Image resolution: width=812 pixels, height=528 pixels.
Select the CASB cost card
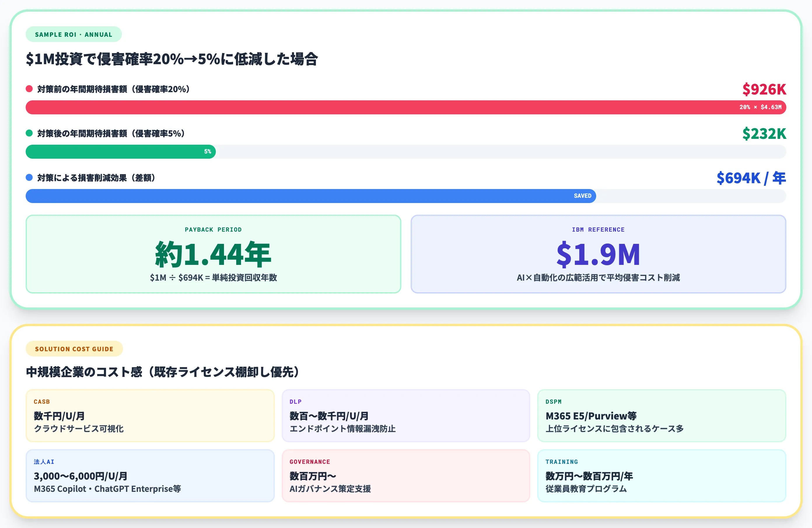(150, 416)
